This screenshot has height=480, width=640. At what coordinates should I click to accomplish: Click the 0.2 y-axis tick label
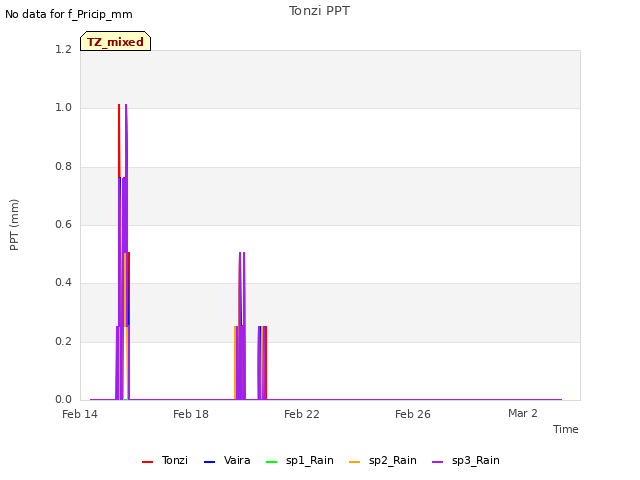(x=63, y=341)
